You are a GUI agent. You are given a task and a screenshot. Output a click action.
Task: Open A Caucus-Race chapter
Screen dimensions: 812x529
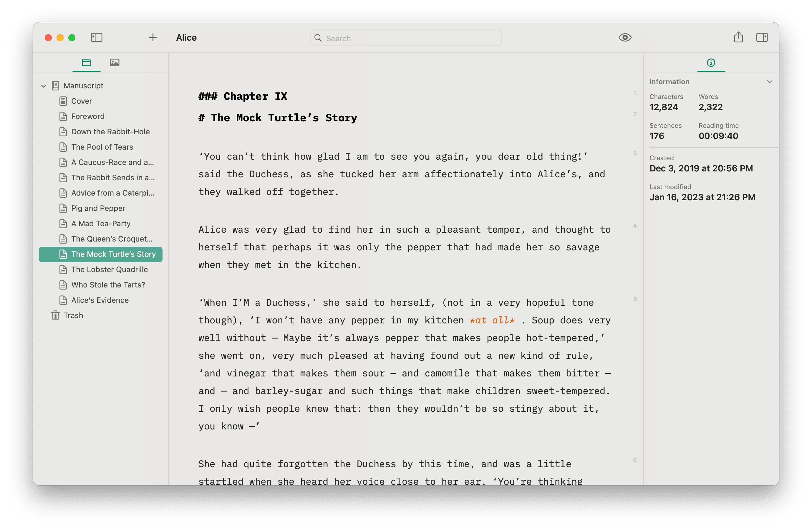click(x=101, y=163)
